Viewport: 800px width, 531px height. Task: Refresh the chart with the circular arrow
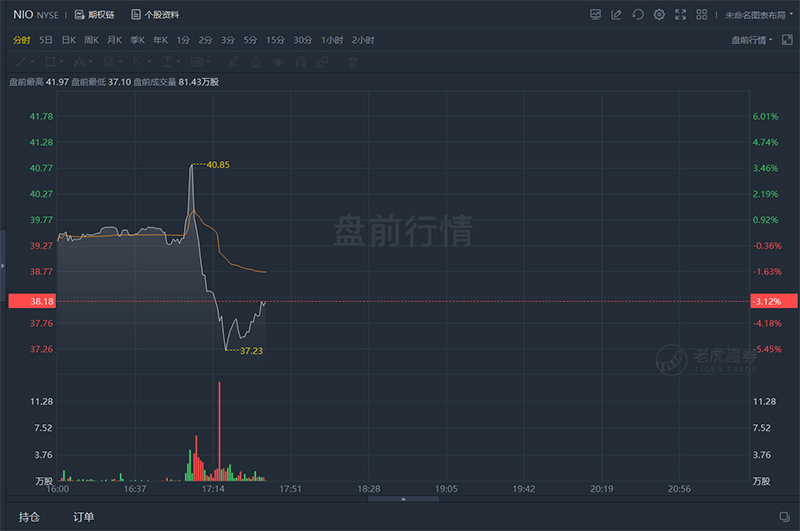pos(638,15)
